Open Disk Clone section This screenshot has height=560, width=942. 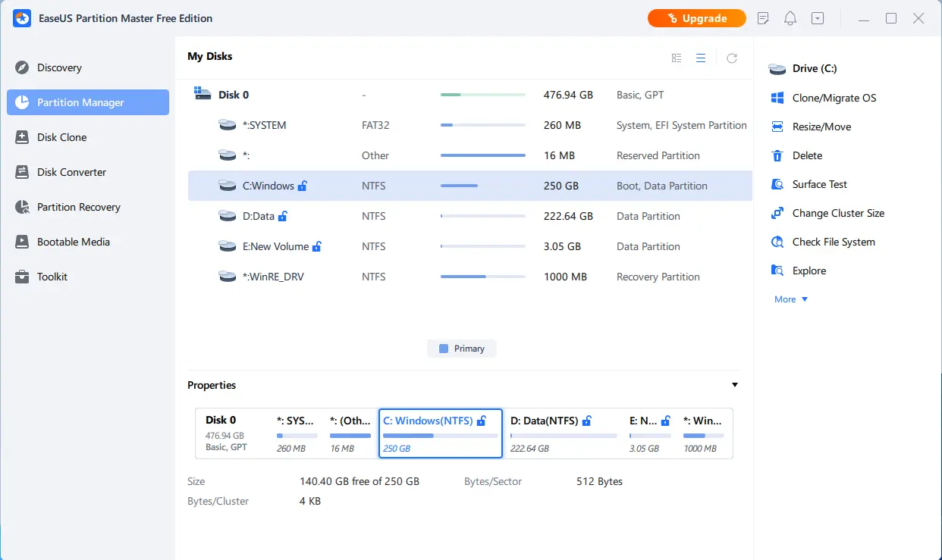coord(88,137)
